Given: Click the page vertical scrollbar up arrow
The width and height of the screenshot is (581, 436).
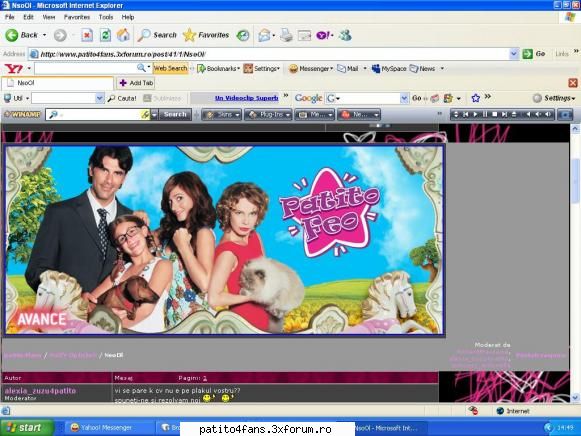Looking at the screenshot, I should pyautogui.click(x=575, y=129).
